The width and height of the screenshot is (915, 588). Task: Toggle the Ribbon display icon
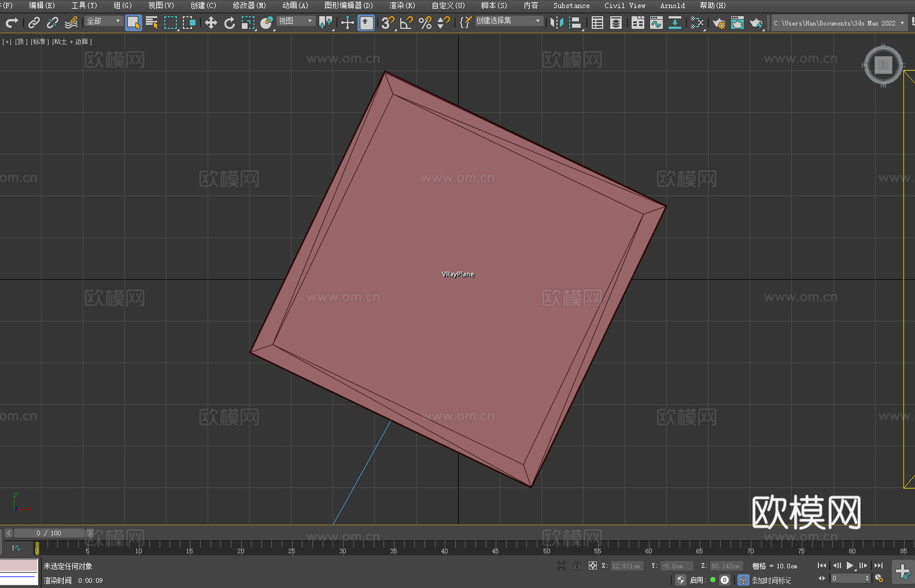click(x=638, y=23)
